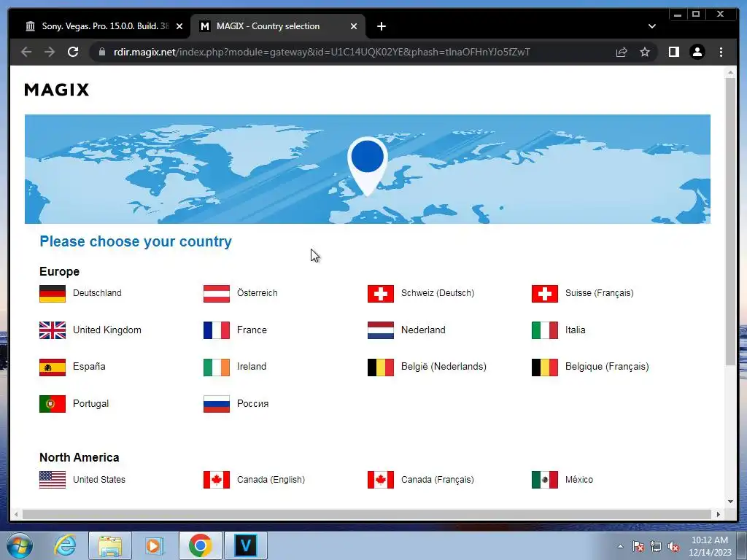Click the horizontal scrollbar thumb

[366, 514]
